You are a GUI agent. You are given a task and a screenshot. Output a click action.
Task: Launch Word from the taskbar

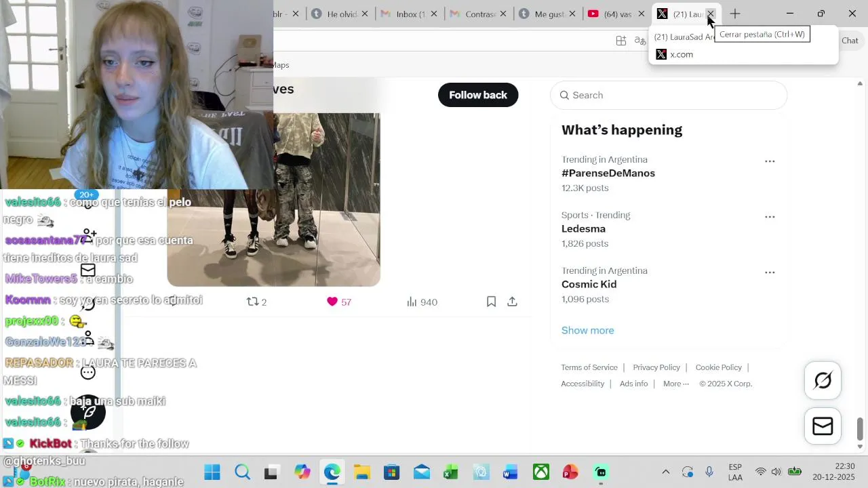[x=511, y=472]
